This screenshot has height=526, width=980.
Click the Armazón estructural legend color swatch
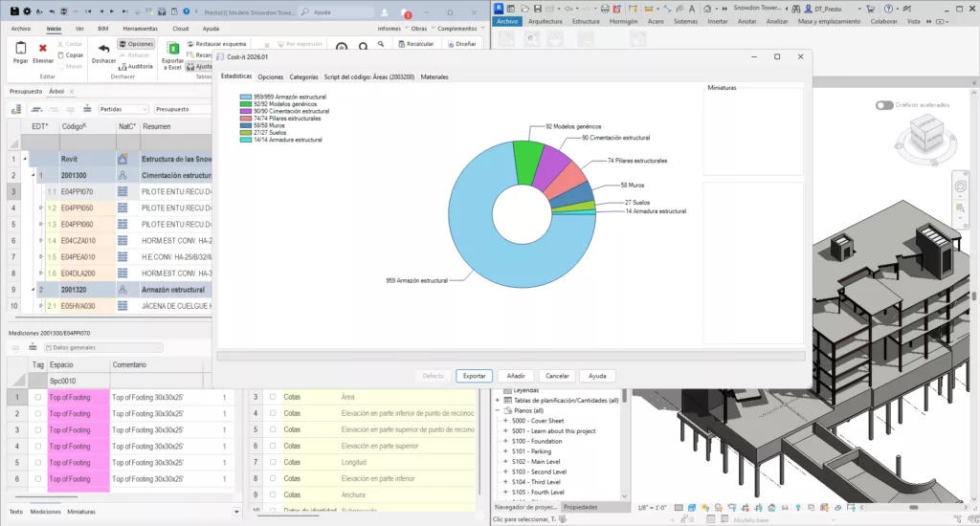[x=246, y=97]
